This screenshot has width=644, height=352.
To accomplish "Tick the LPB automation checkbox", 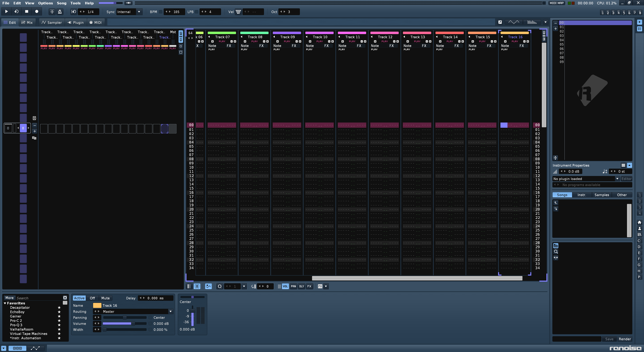I will pos(197,12).
